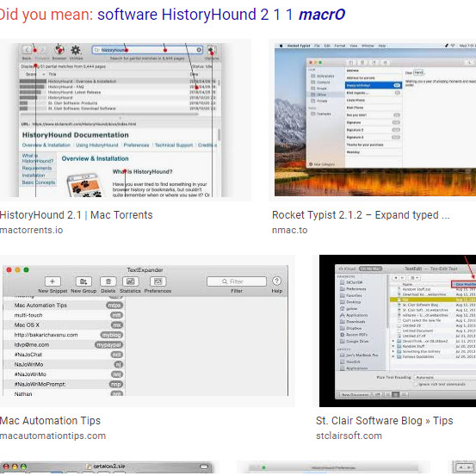
Task: Click the suggested search 'software HistoryHound 2 1 1 macrO'
Action: (221, 15)
